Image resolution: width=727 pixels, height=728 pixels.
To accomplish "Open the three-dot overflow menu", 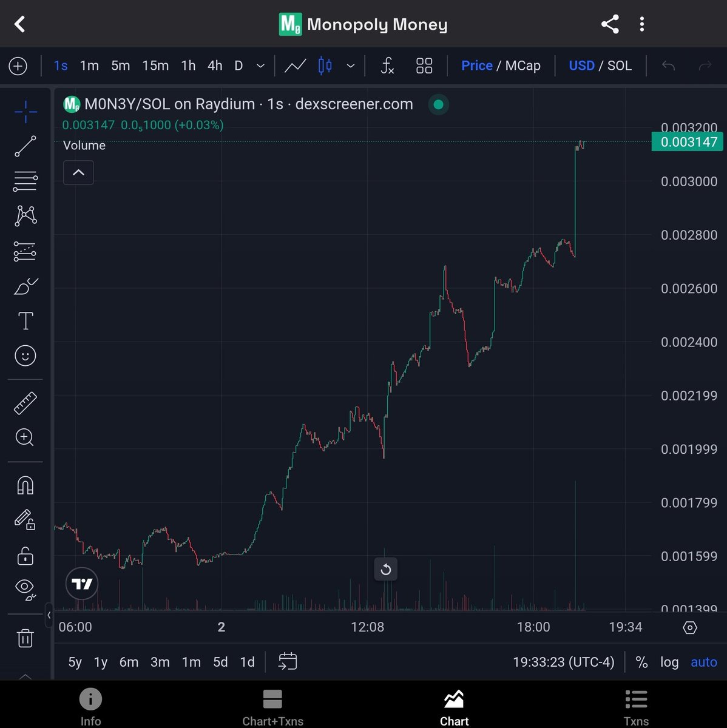I will (x=642, y=24).
